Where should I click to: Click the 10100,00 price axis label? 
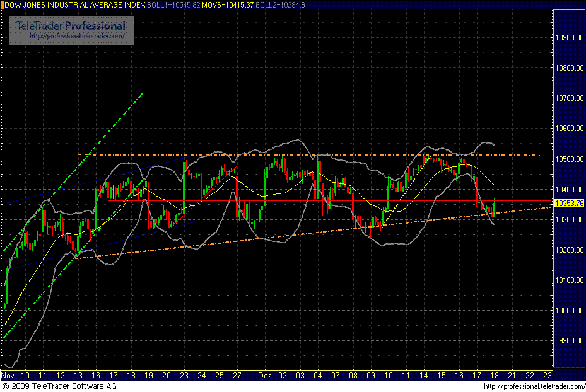click(569, 280)
